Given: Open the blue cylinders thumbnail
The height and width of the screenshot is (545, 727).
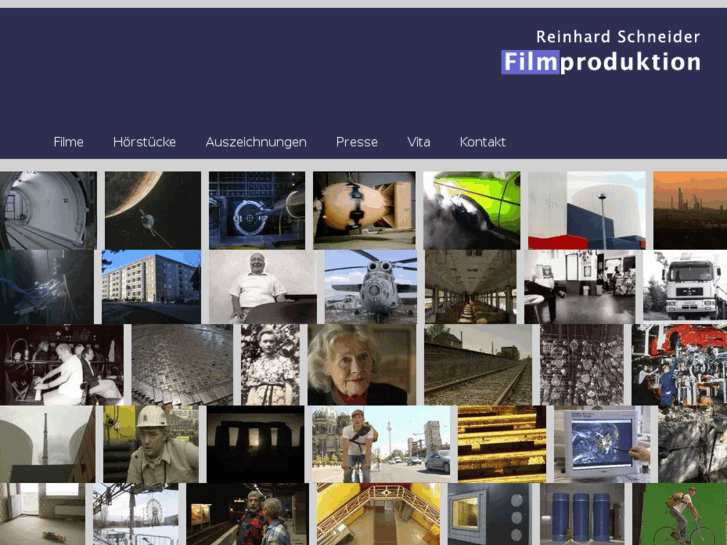Looking at the screenshot, I should [x=582, y=514].
